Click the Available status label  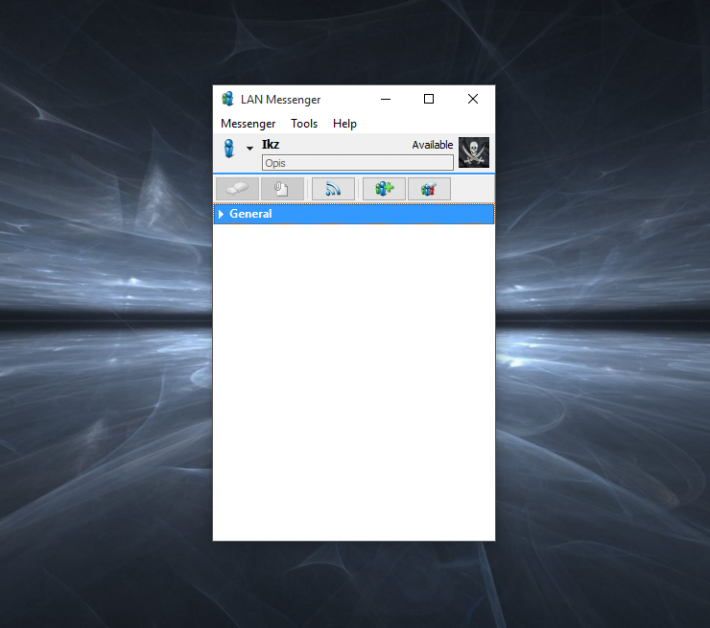point(432,145)
